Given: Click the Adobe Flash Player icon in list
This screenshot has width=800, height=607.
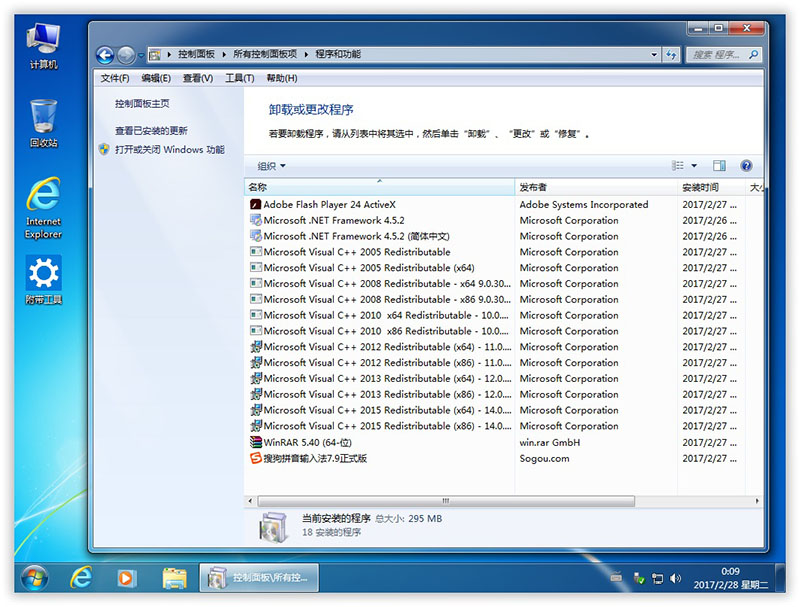Looking at the screenshot, I should click(x=256, y=205).
